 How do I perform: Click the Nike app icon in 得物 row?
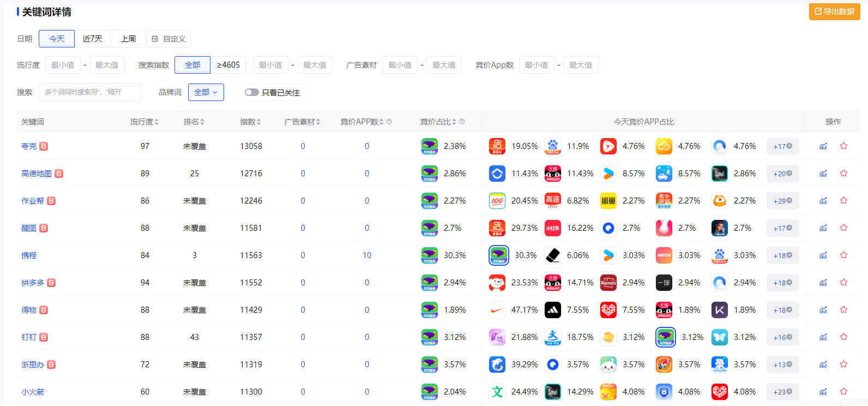[497, 310]
